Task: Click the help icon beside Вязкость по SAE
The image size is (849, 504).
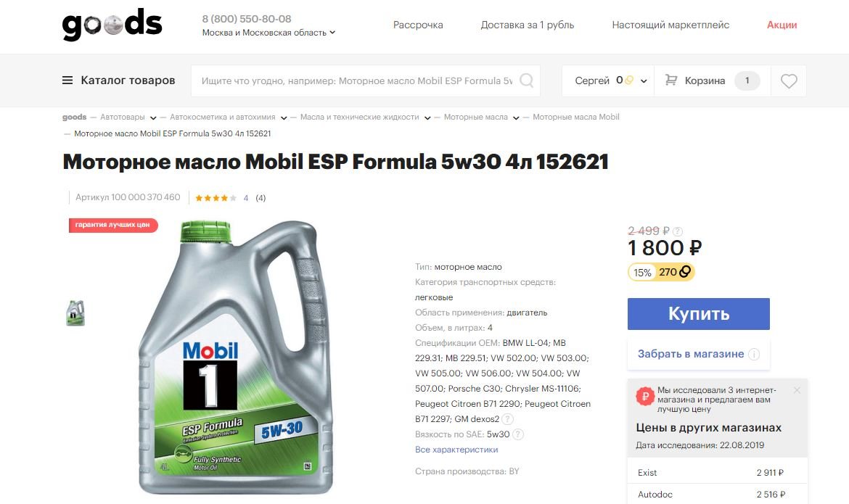Action: [518, 434]
